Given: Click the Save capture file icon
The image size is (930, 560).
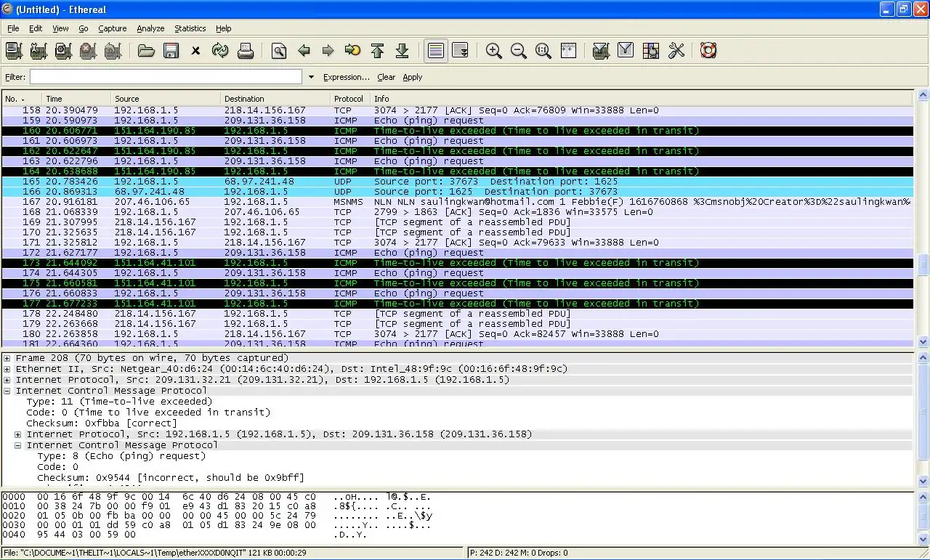Looking at the screenshot, I should click(171, 51).
